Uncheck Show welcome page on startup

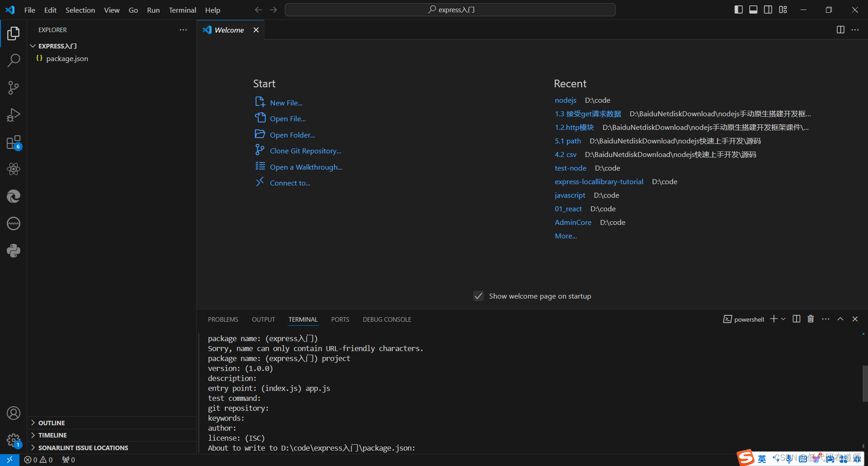coord(478,296)
